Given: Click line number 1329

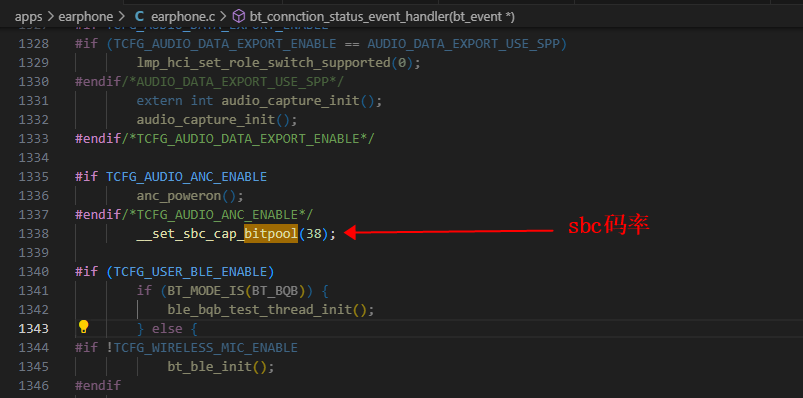Looking at the screenshot, I should click(x=34, y=62).
